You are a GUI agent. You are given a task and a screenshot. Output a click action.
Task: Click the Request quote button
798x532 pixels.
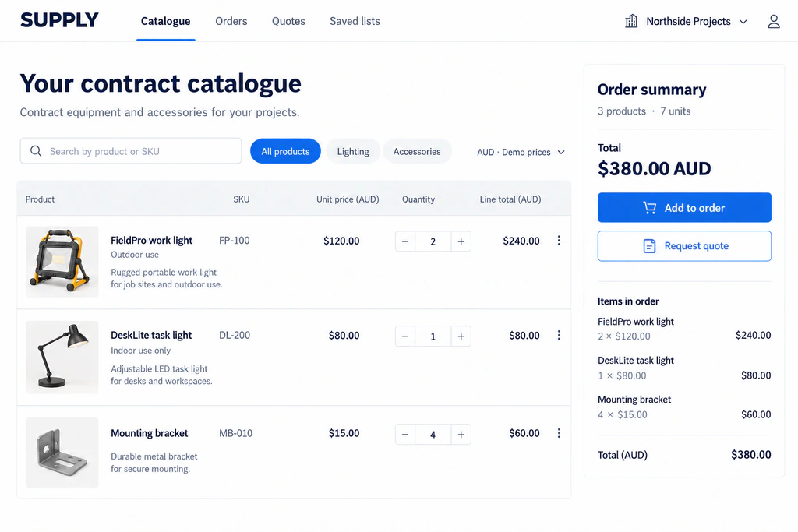[x=684, y=246]
